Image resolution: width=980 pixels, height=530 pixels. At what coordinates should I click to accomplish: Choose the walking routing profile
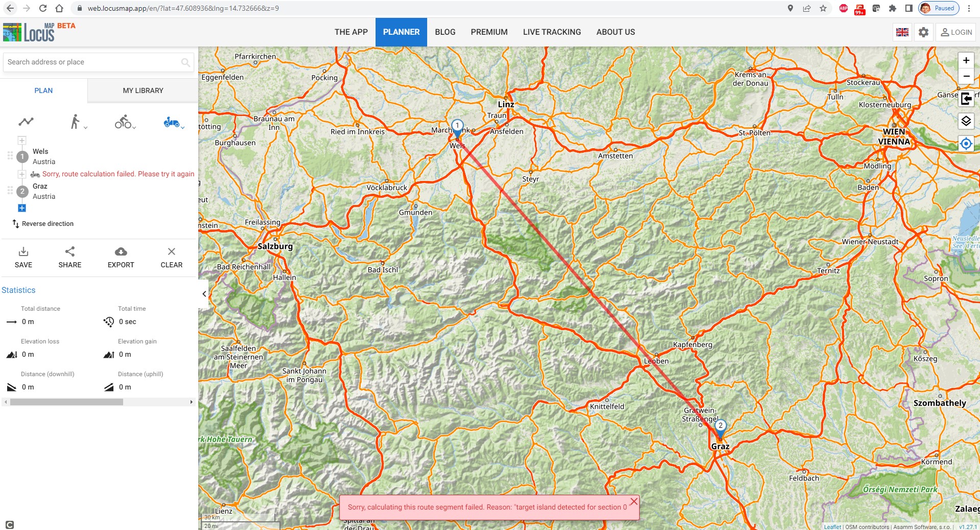point(76,122)
